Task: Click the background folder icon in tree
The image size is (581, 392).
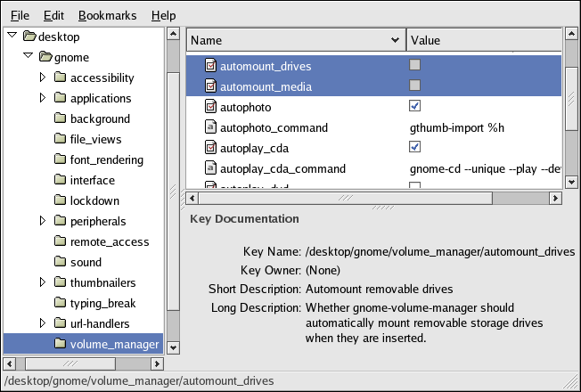Action: click(60, 118)
